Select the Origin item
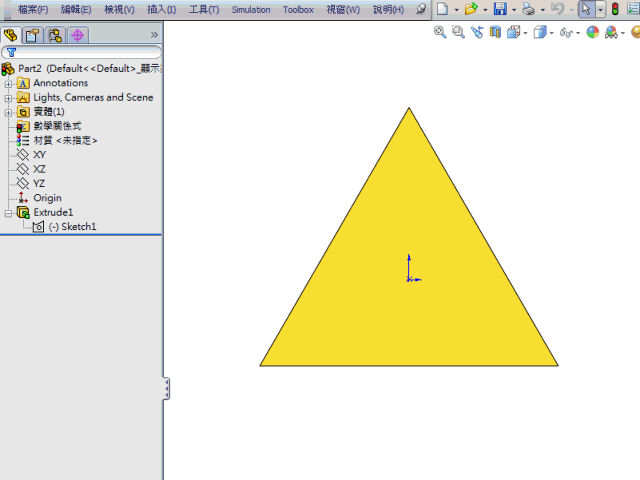 (40, 198)
